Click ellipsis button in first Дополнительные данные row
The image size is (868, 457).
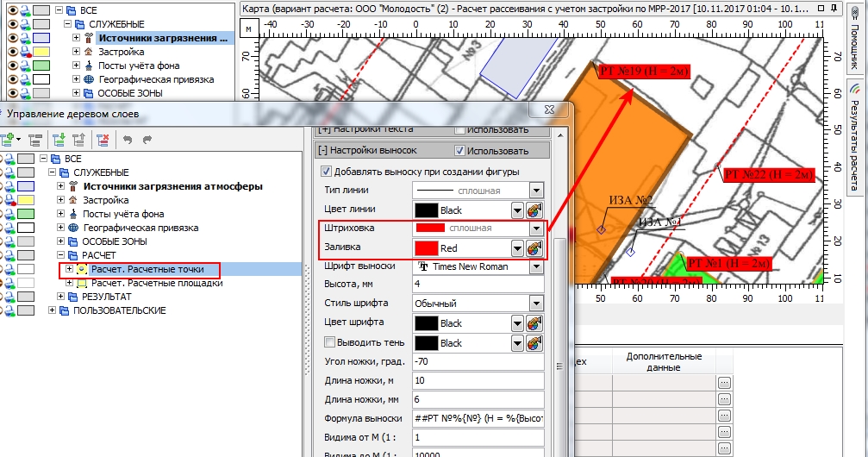click(724, 383)
